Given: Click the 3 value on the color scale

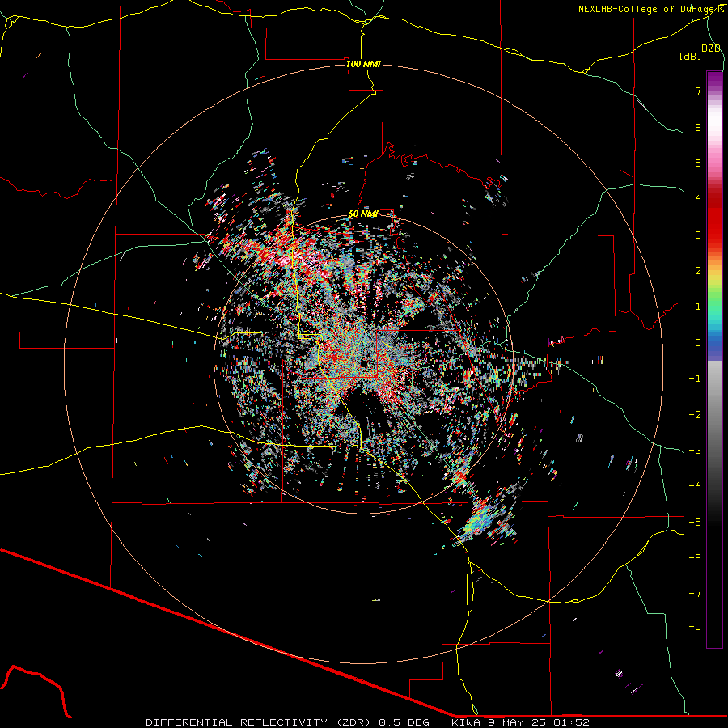Looking at the screenshot, I should (698, 235).
